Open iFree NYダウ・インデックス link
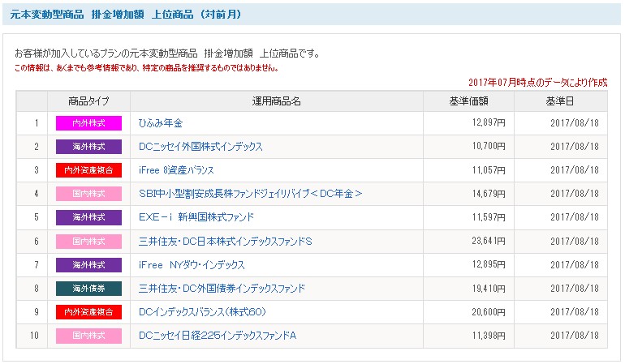This screenshot has height=364, width=625. [192, 265]
